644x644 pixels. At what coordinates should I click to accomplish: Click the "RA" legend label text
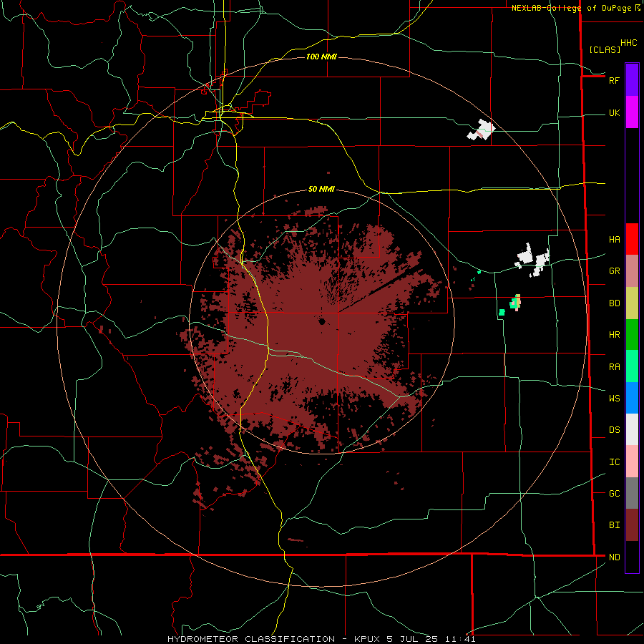pos(614,367)
